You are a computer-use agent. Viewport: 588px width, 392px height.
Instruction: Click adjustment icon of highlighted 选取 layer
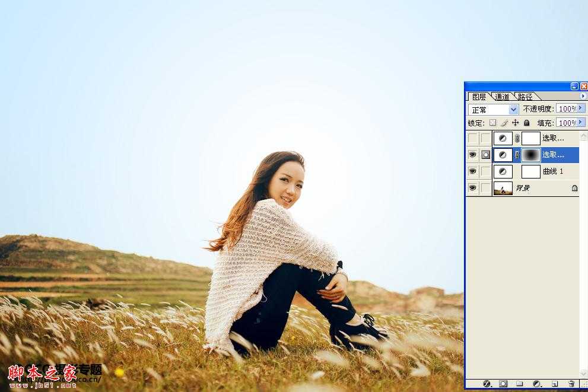(503, 155)
